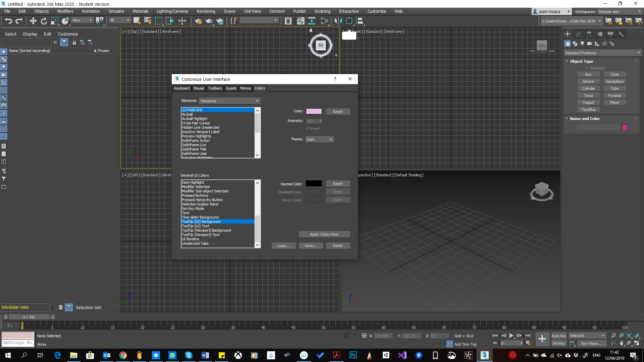Expand the Standard Primitives dropdown
644x362 pixels.
click(x=602, y=53)
